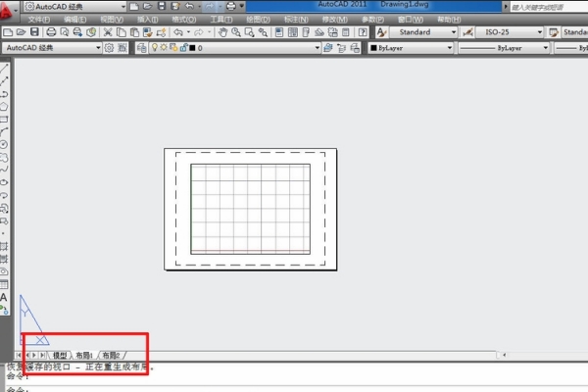
Task: Open the 文件(F) menu
Action: click(38, 20)
